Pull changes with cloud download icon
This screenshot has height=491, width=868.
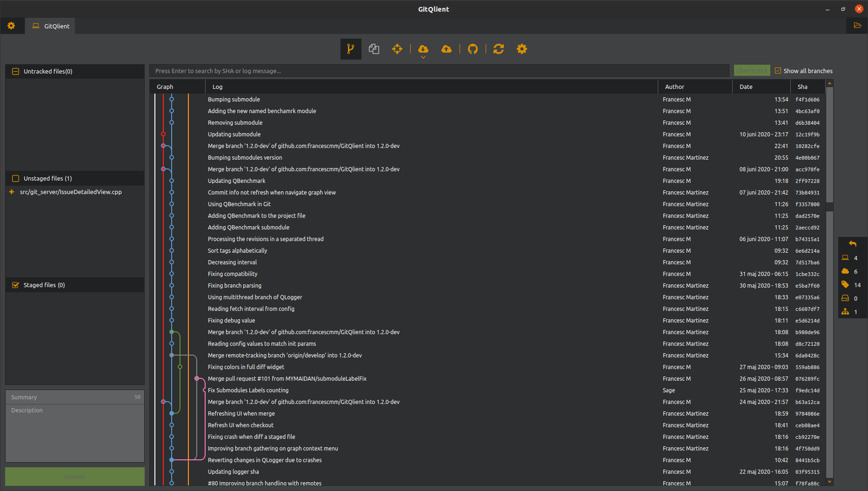(x=423, y=48)
